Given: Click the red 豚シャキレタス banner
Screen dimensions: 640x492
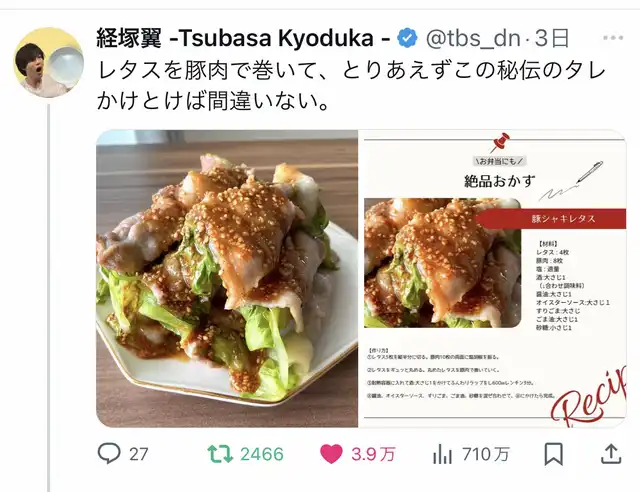Looking at the screenshot, I should click(x=551, y=218).
